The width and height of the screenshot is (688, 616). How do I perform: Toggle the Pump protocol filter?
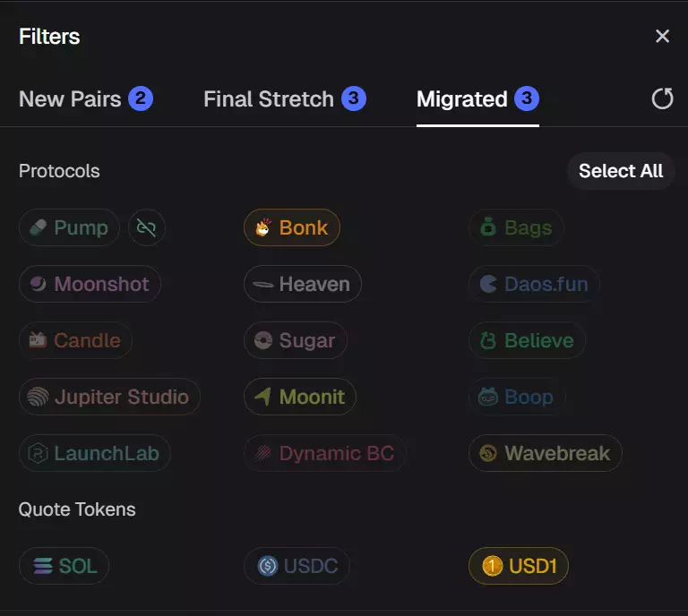click(x=69, y=227)
